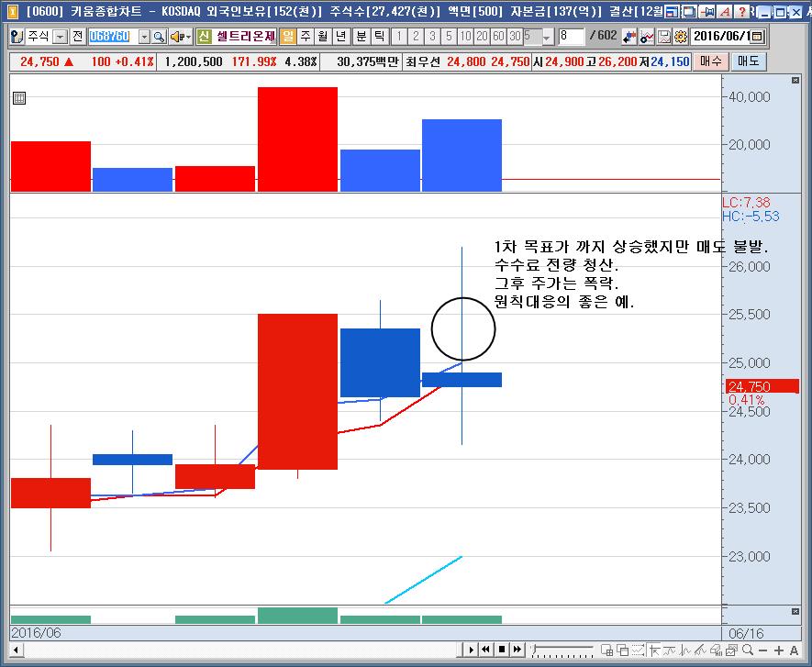Select interval button 10
The width and height of the screenshot is (812, 667).
(x=465, y=37)
